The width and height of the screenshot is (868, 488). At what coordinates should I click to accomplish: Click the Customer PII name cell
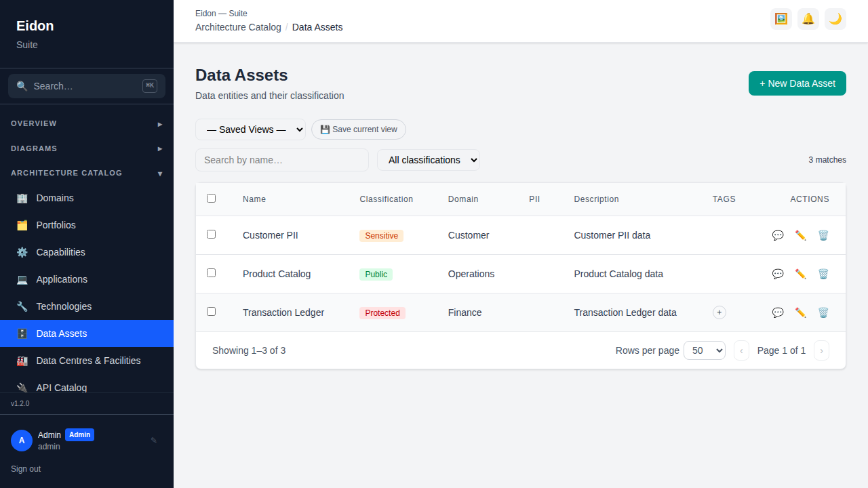(271, 235)
